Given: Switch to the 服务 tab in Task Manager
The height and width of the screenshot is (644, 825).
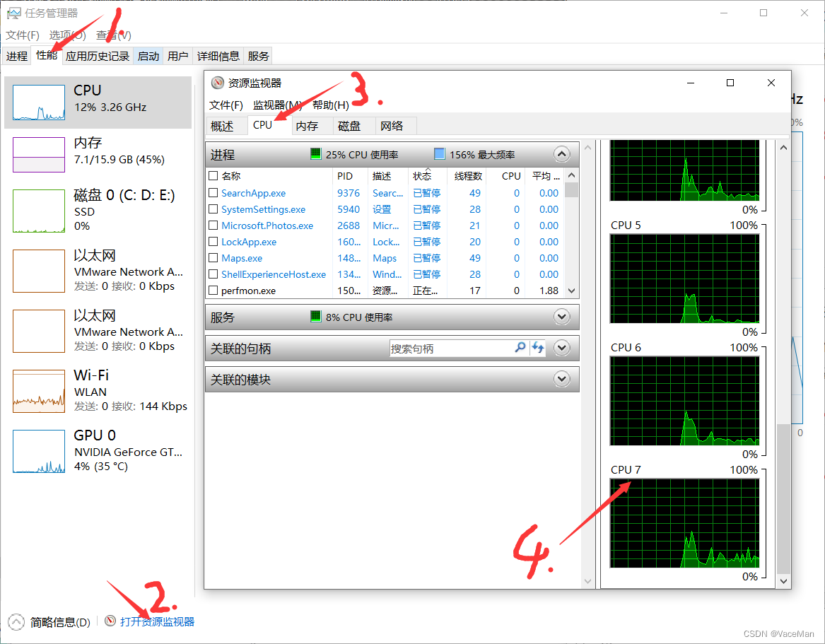Looking at the screenshot, I should [x=258, y=56].
